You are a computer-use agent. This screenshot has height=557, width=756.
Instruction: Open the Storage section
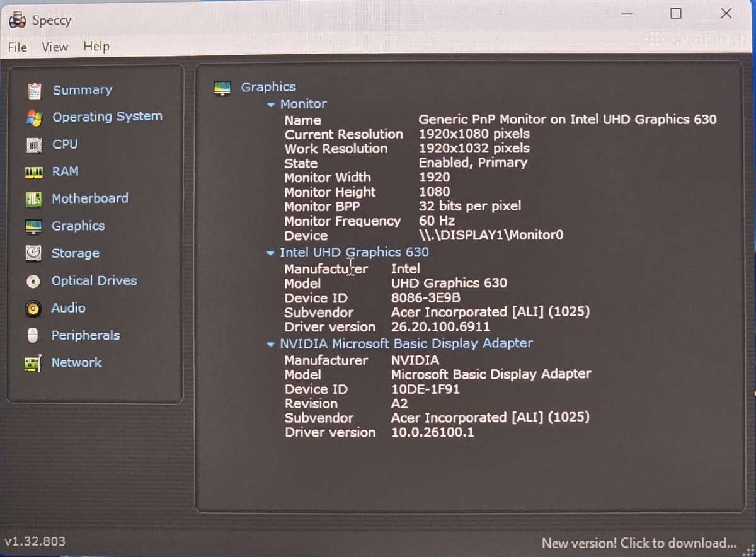(x=76, y=253)
